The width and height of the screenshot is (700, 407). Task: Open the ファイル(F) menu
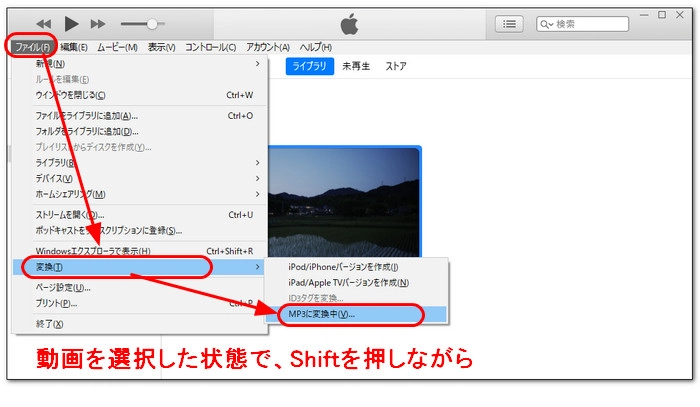[x=32, y=47]
